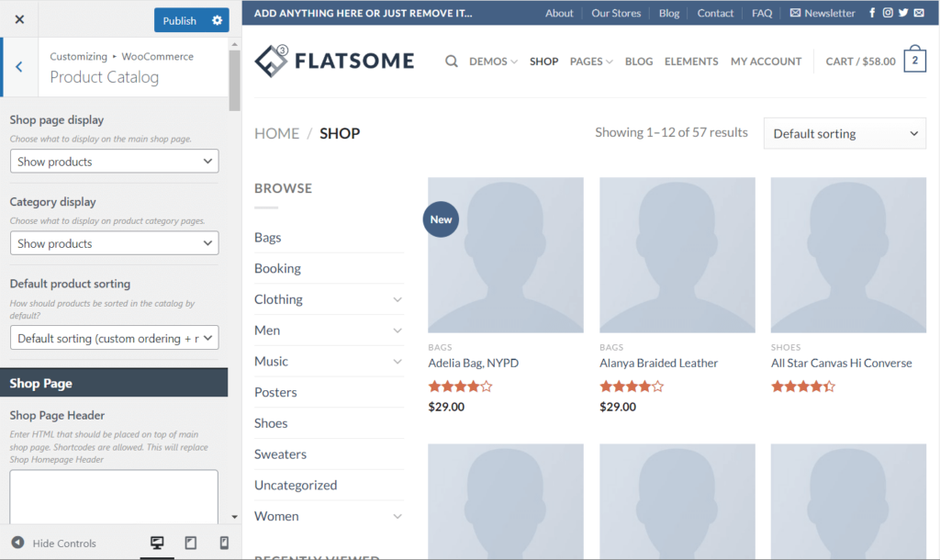The image size is (940, 560).
Task: Open the Twitter icon
Action: click(903, 12)
